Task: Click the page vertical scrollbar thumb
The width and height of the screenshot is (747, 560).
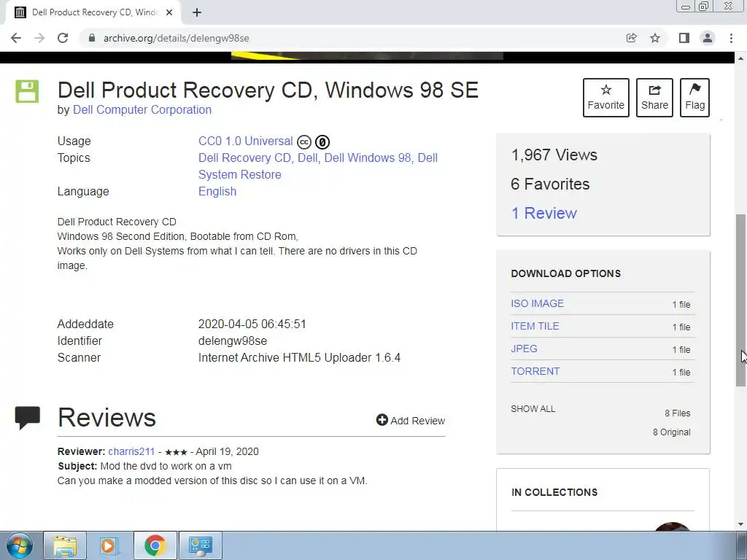Action: coord(740,300)
